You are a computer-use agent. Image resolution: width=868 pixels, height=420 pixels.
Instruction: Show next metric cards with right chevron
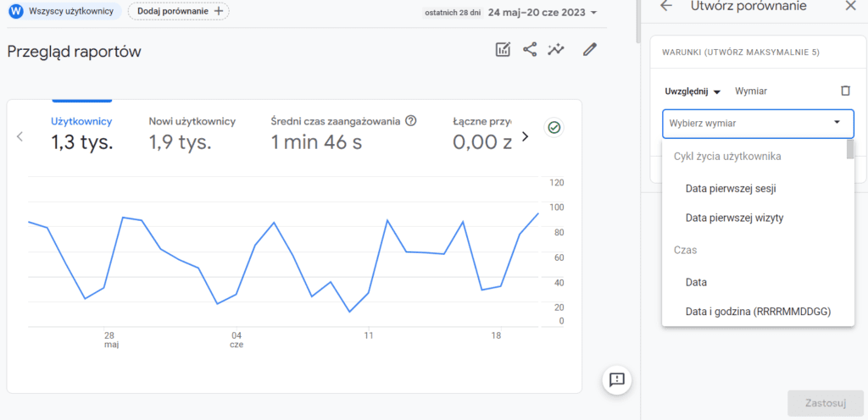[526, 136]
